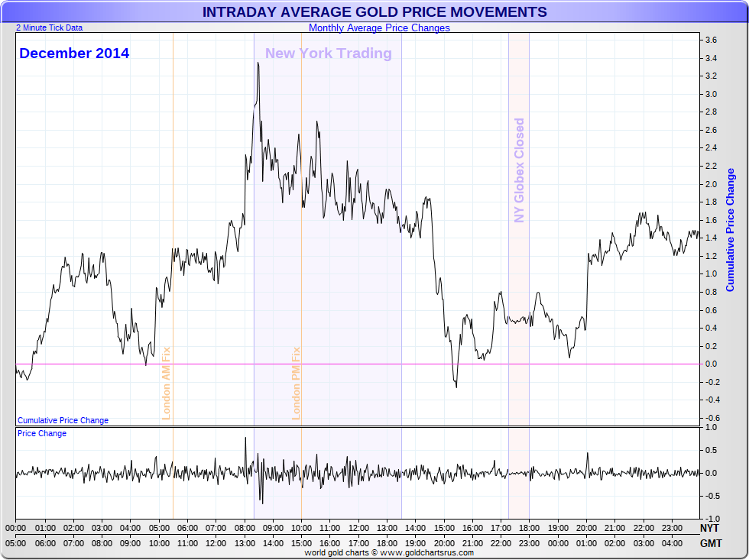749x560 pixels.
Task: Click the 'December 2014' date label
Action: pyautogui.click(x=74, y=53)
